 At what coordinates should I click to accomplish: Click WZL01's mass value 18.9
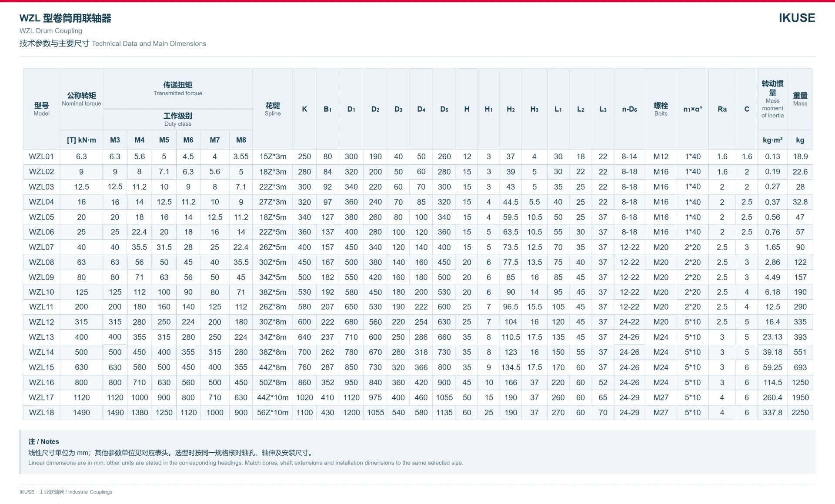[800, 157]
